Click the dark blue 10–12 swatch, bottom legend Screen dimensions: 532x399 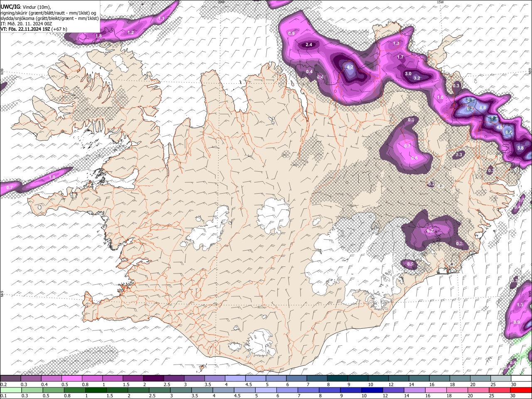372,390
